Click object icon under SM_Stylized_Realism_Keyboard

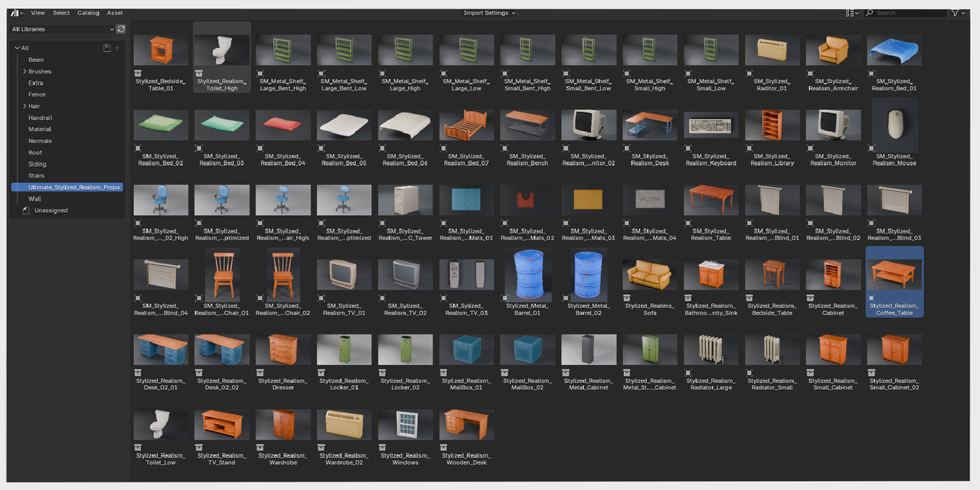tap(688, 149)
